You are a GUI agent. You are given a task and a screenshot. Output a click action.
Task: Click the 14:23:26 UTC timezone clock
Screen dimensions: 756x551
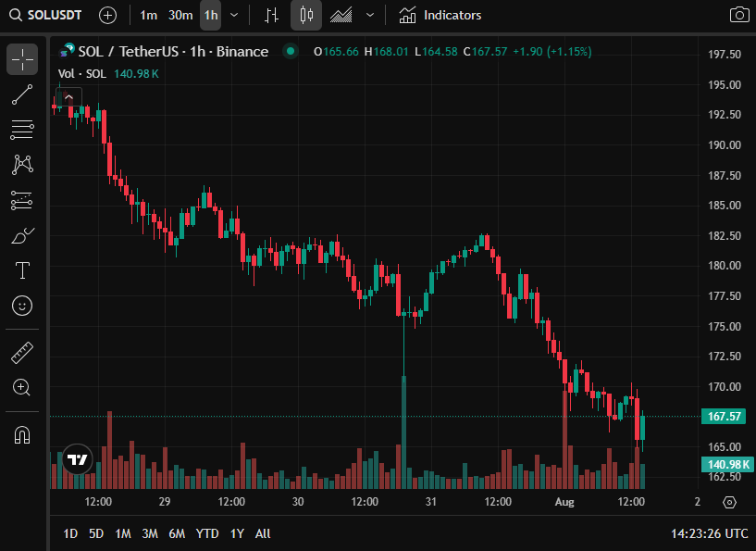pyautogui.click(x=709, y=533)
